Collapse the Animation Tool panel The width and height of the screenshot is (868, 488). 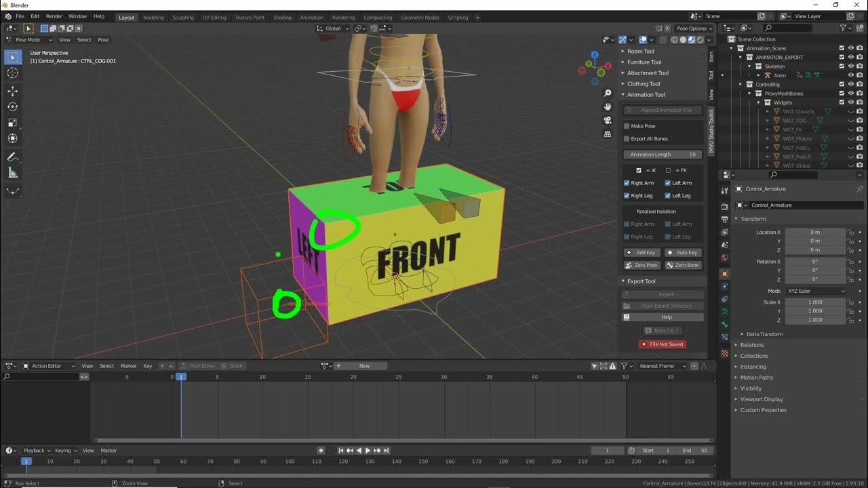pos(646,95)
